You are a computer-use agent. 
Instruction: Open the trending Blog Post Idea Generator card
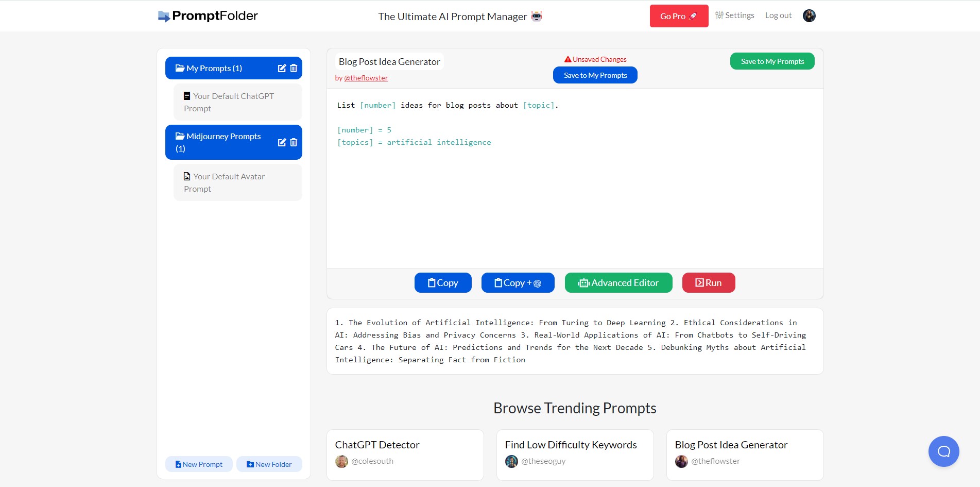click(x=745, y=455)
